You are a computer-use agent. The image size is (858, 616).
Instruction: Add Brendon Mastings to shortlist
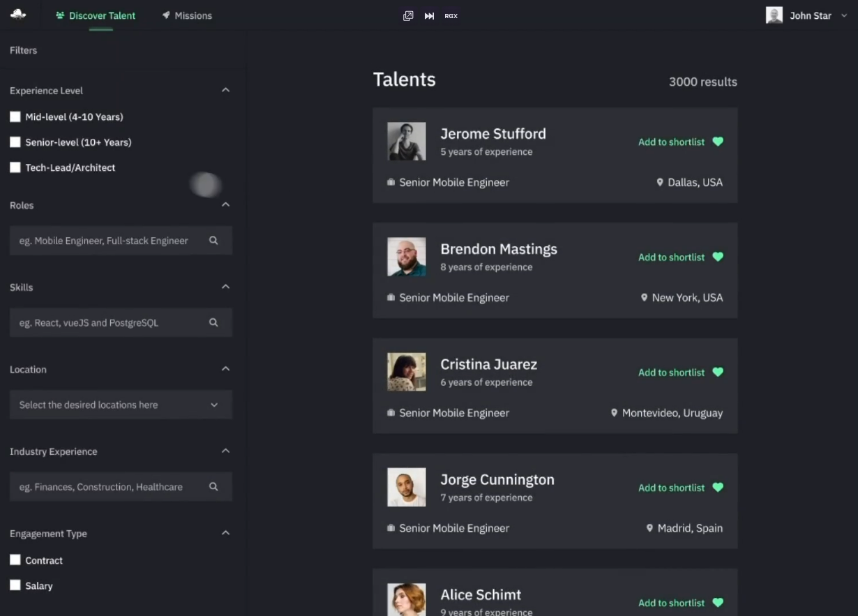(672, 257)
